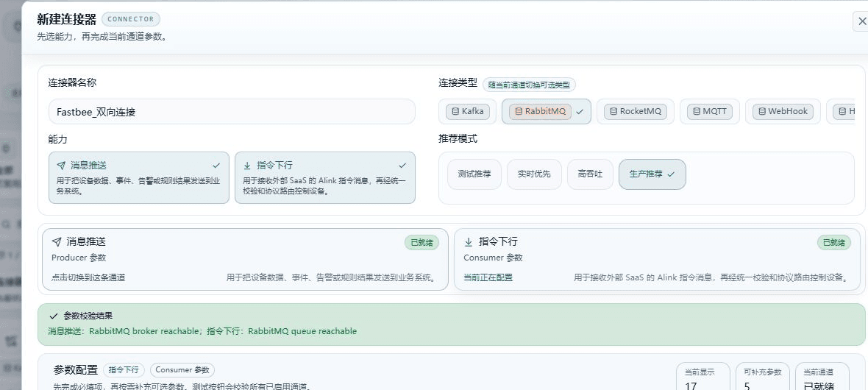868x390 pixels.
Task: Select RabbitMQ connection type
Action: pyautogui.click(x=547, y=111)
